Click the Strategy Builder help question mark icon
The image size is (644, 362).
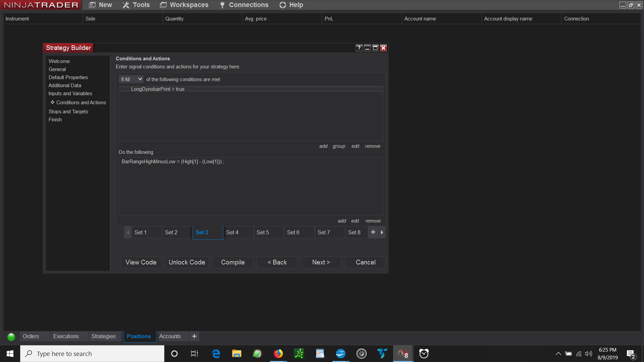coord(359,48)
